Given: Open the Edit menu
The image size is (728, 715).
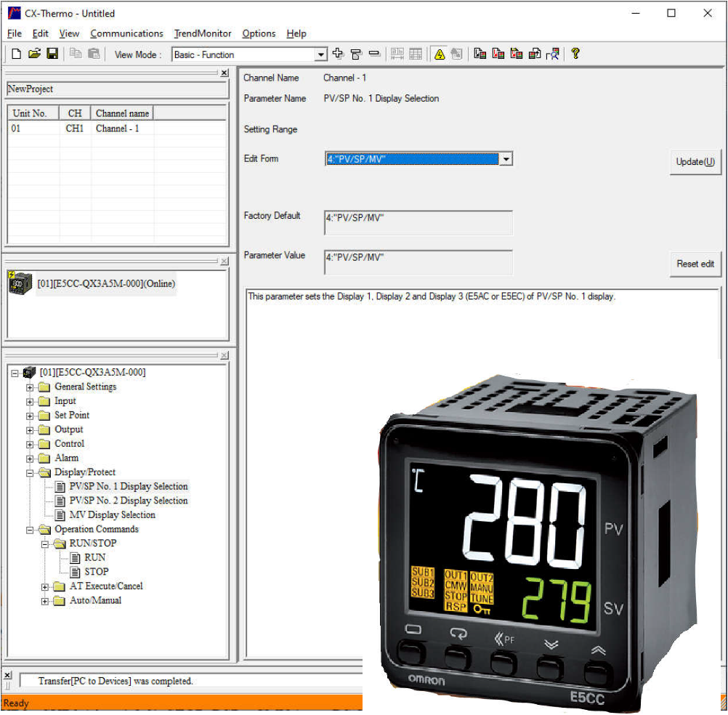Looking at the screenshot, I should pos(41,33).
